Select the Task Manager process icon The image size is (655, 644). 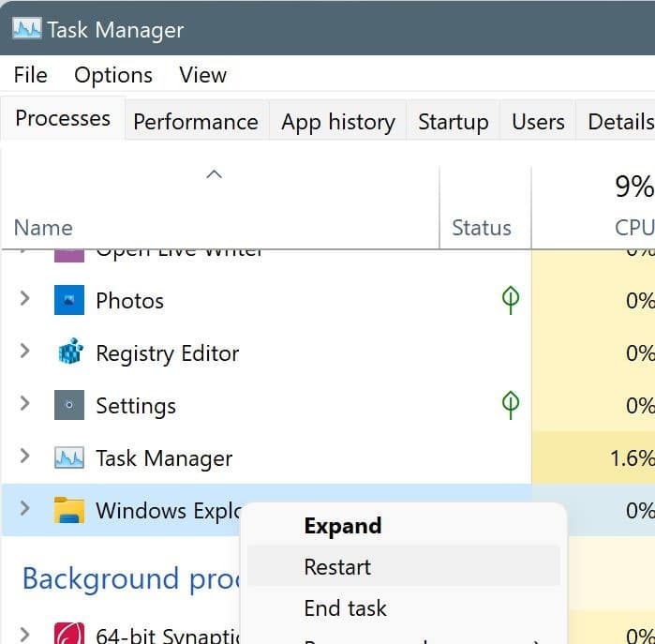point(69,457)
